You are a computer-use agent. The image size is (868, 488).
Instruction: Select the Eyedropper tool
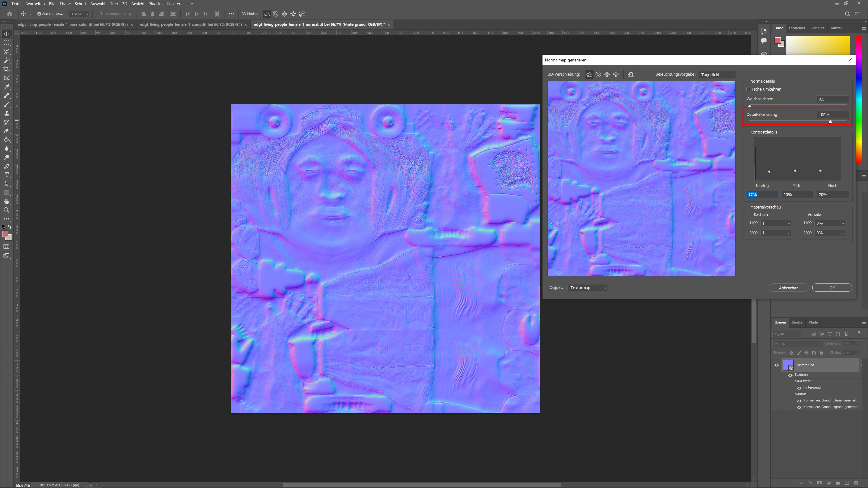(6, 87)
